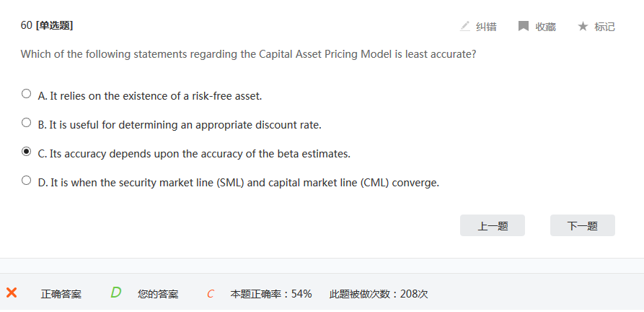Click the answer text about risk-free asset
644x312 pixels.
tap(149, 95)
